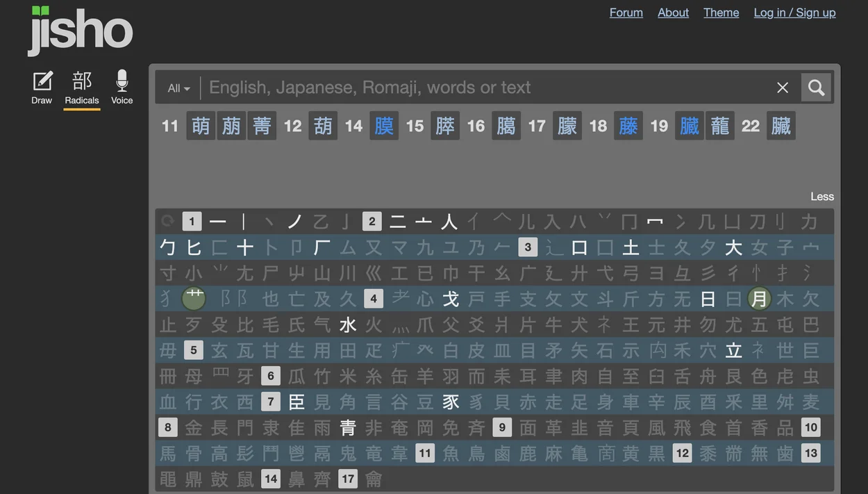This screenshot has width=868, height=494.
Task: Open the Draw input tool
Action: tap(42, 88)
